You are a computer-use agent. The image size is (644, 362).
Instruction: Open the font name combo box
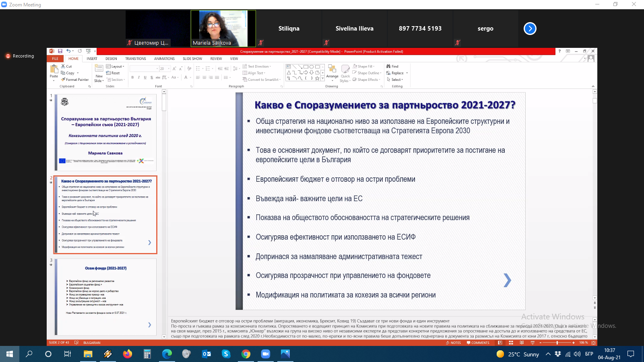(x=144, y=69)
